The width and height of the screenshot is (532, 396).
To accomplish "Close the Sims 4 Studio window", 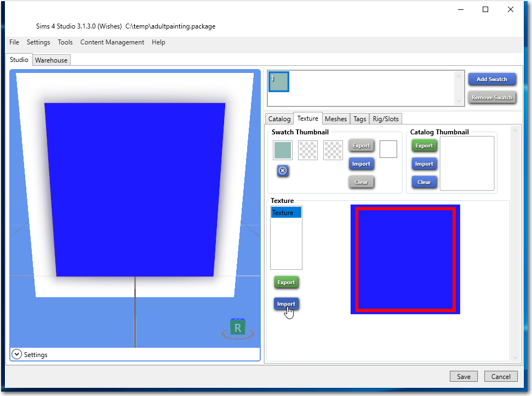I will (x=510, y=9).
